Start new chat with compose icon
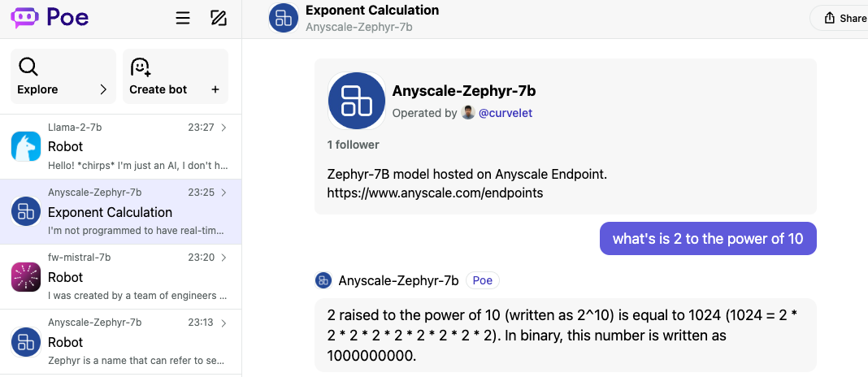This screenshot has width=868, height=377. coord(219,18)
